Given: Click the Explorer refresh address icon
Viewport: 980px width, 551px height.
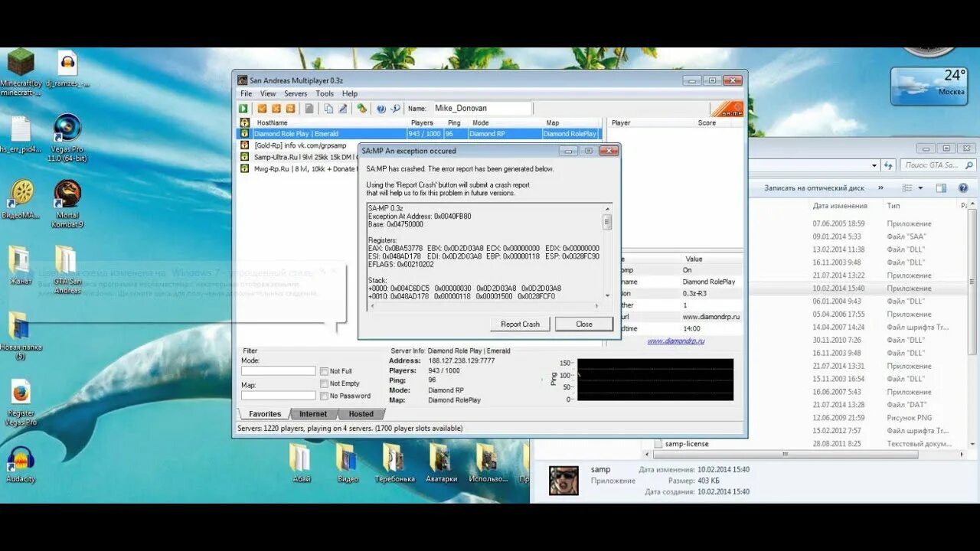Looking at the screenshot, I should click(x=889, y=165).
